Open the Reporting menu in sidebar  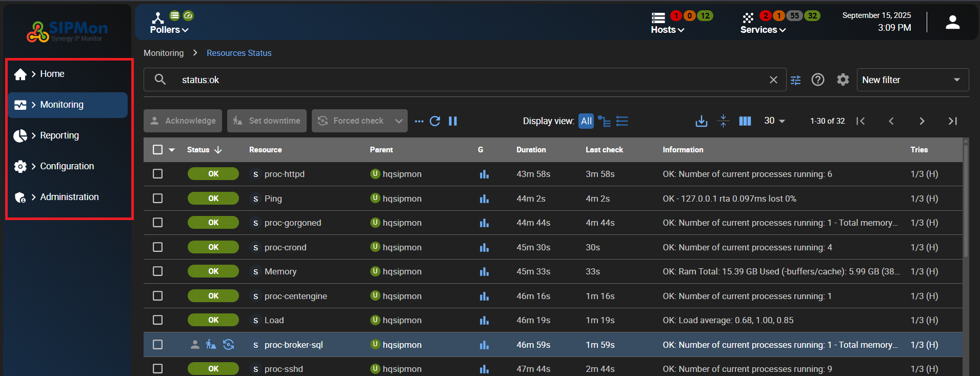[59, 135]
